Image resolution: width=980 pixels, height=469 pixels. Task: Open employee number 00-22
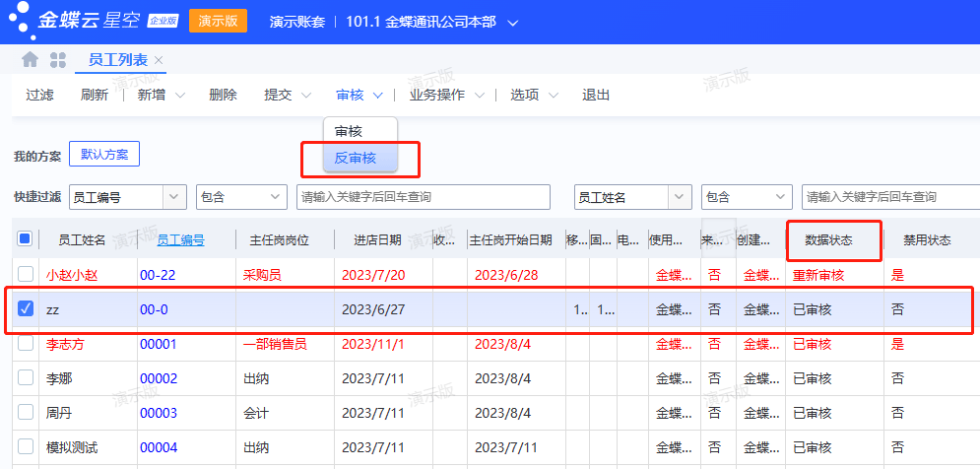159,275
